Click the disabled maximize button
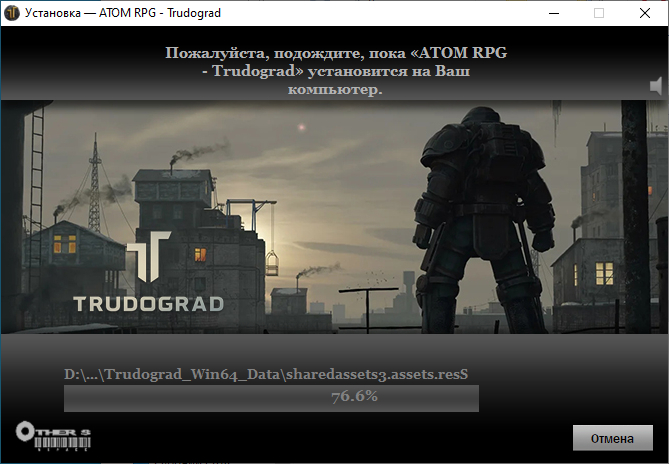The width and height of the screenshot is (669, 464). pos(599,13)
